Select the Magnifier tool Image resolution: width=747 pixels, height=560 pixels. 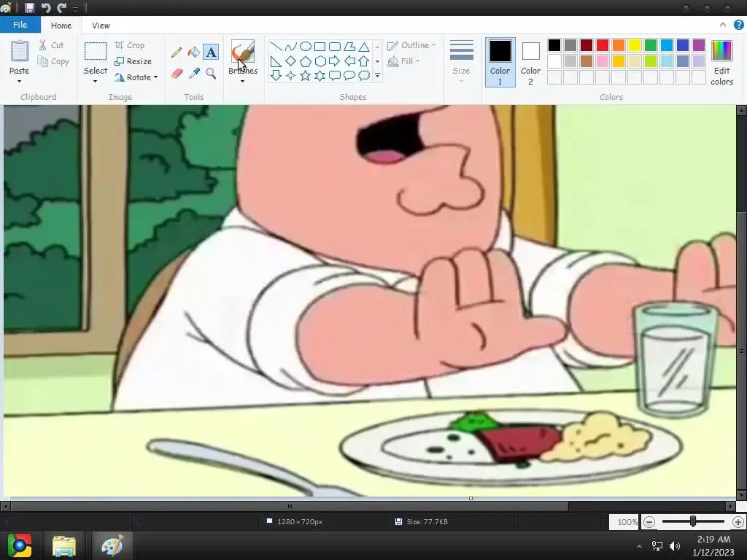point(211,74)
